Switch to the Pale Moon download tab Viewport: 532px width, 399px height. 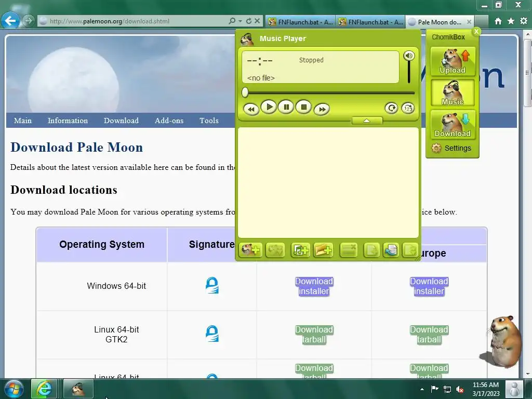[x=440, y=22]
